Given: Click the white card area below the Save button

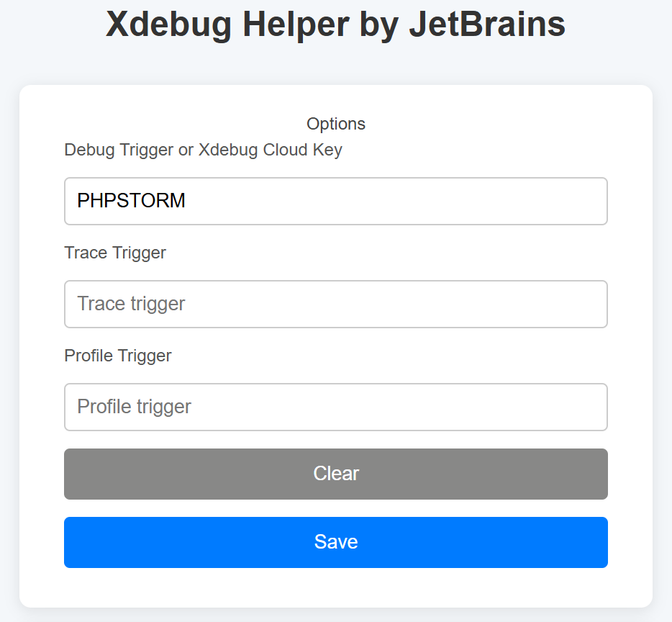Looking at the screenshot, I should (335, 587).
